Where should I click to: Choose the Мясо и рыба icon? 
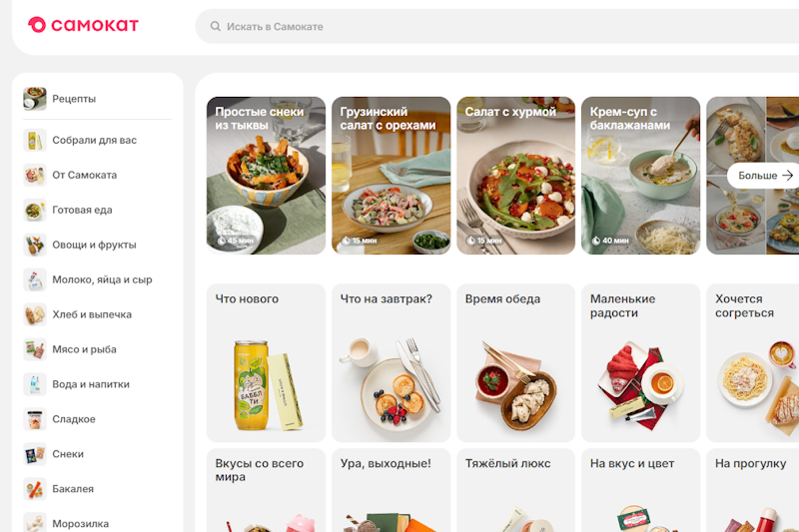pos(35,349)
